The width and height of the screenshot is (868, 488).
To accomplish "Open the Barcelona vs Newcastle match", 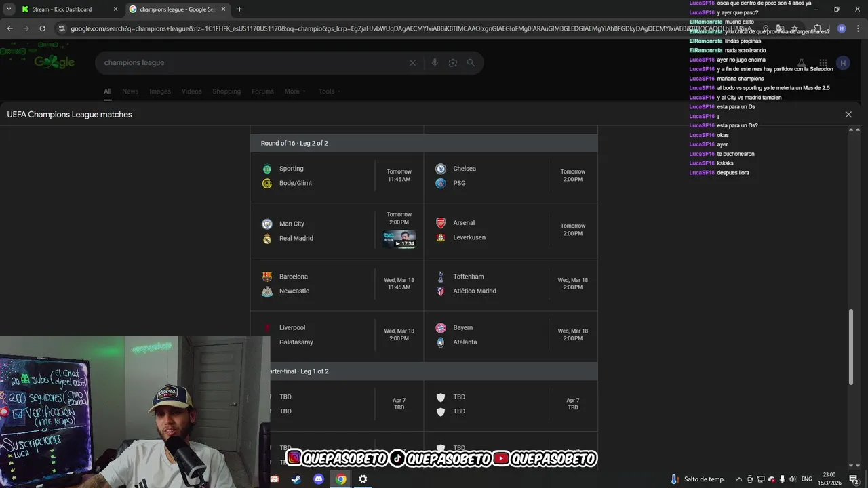I will (337, 285).
